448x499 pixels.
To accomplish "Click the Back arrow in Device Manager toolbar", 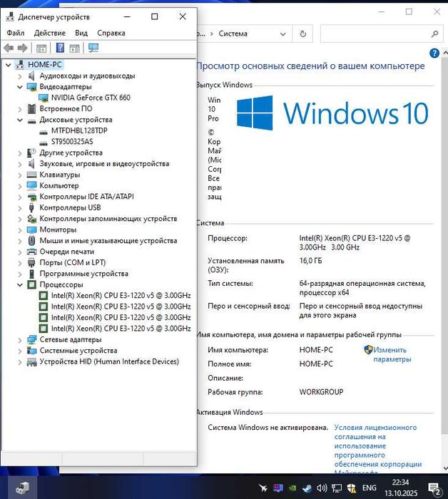I will [9, 48].
